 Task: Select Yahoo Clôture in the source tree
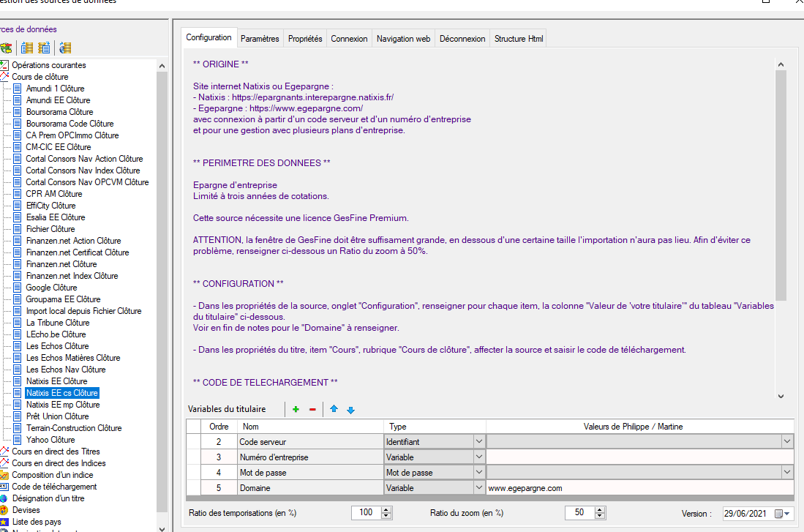click(x=50, y=440)
